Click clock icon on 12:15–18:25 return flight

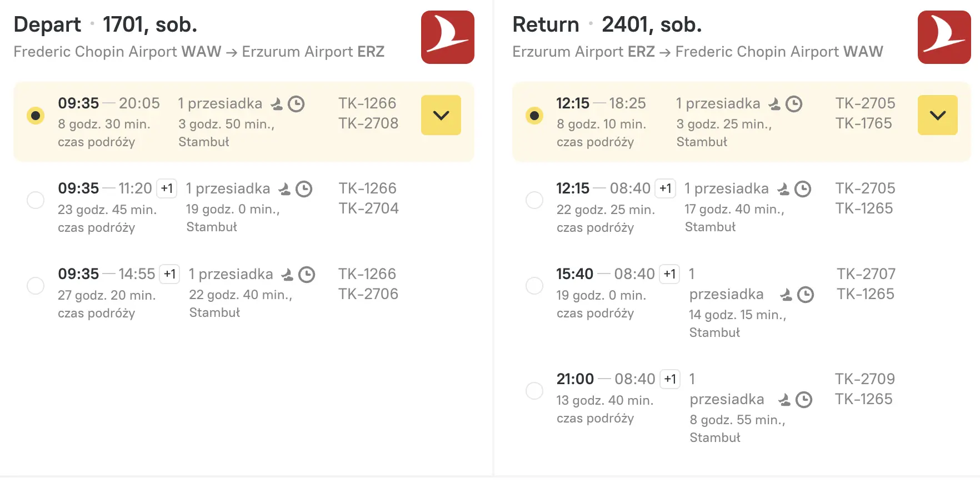point(794,104)
